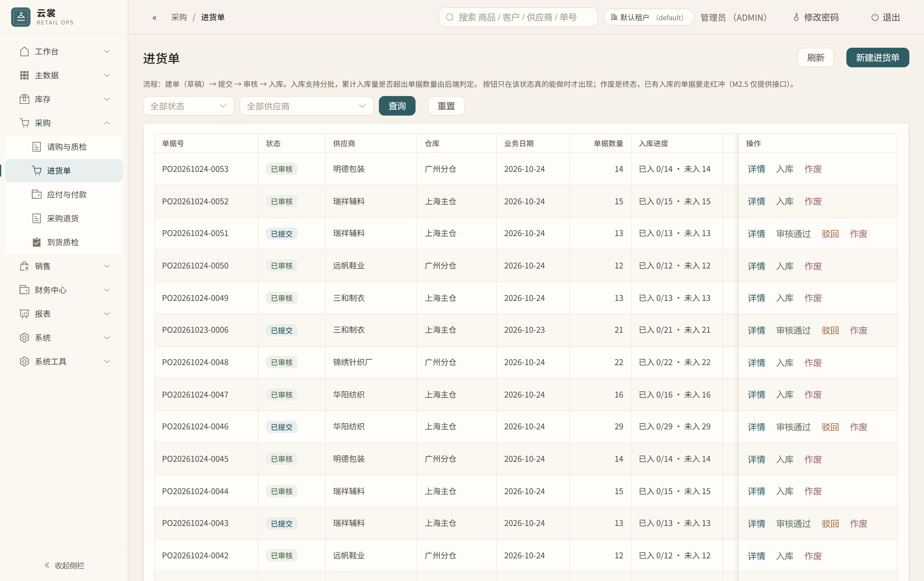Select 进货单 in the sidebar menu
Image resolution: width=924 pixels, height=581 pixels.
pyautogui.click(x=64, y=171)
